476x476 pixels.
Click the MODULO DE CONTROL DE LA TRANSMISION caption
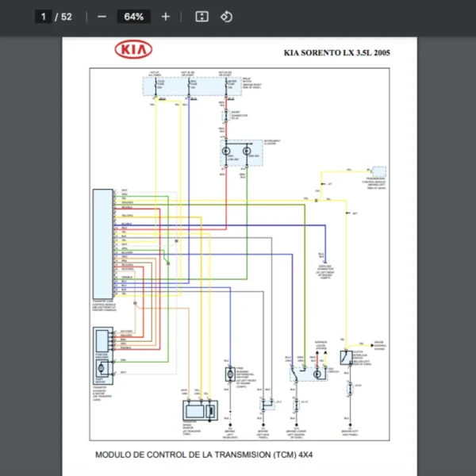pyautogui.click(x=204, y=455)
